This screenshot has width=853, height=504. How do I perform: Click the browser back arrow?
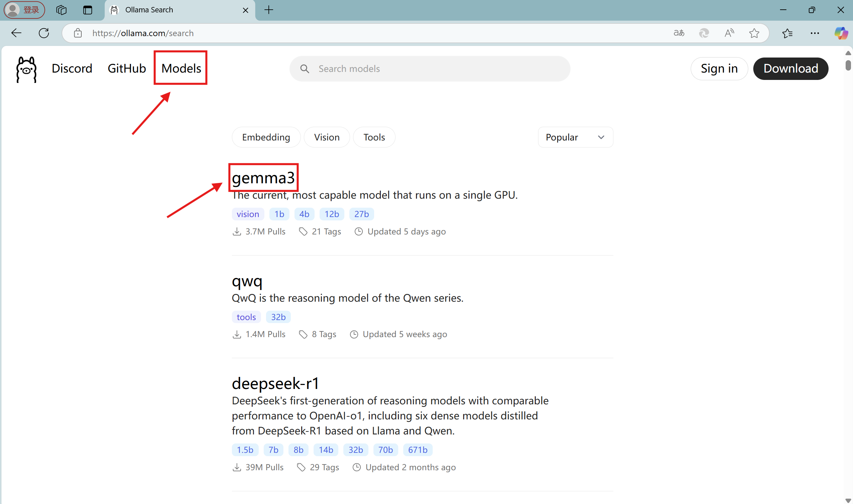[16, 33]
